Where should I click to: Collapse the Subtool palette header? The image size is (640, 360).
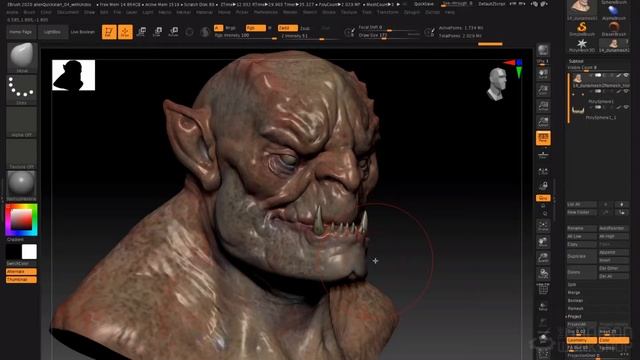(x=576, y=61)
